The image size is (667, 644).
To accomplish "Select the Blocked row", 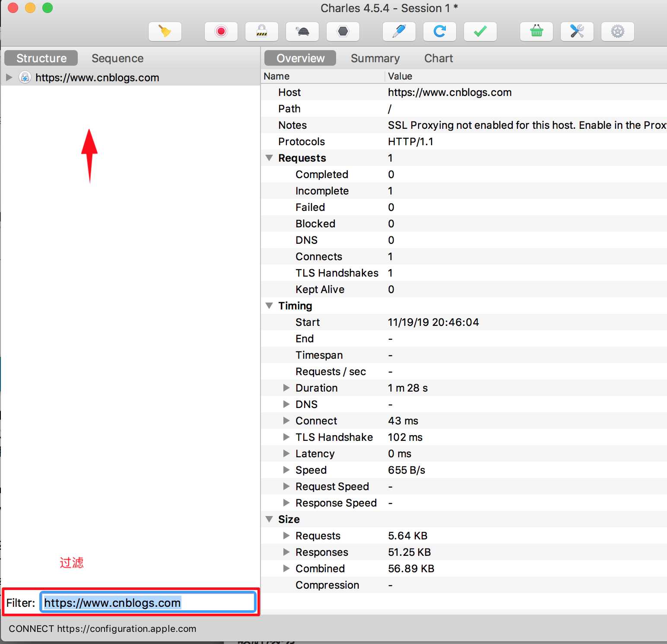I will (464, 223).
